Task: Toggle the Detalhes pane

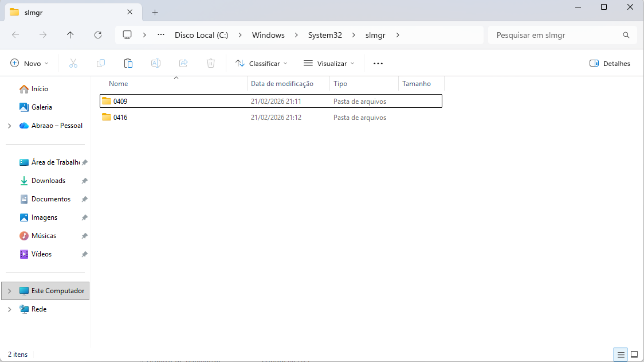Action: 610,63
